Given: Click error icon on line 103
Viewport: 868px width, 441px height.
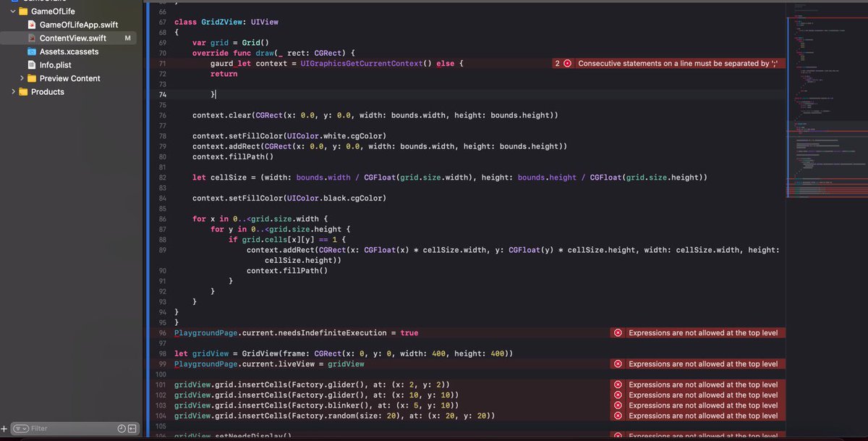Looking at the screenshot, I should pos(618,406).
